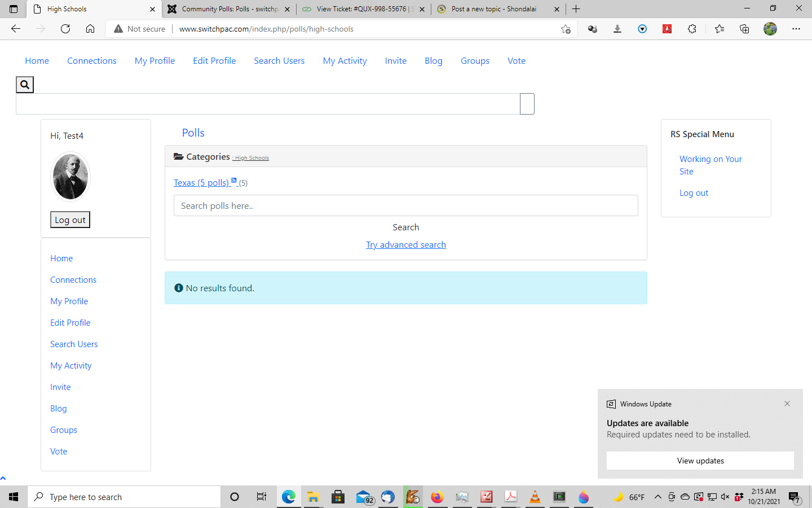Viewport: 812px width, 508px height.
Task: Open the Try advanced search link
Action: pyautogui.click(x=405, y=244)
